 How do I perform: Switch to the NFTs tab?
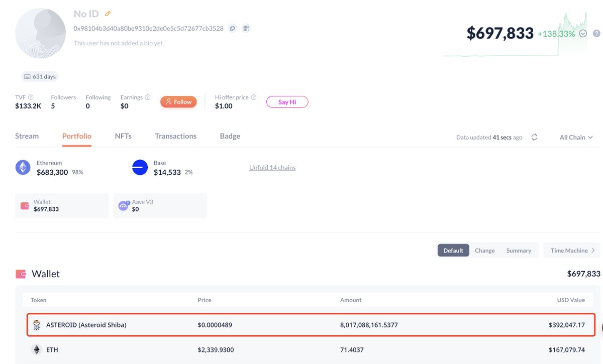(123, 136)
